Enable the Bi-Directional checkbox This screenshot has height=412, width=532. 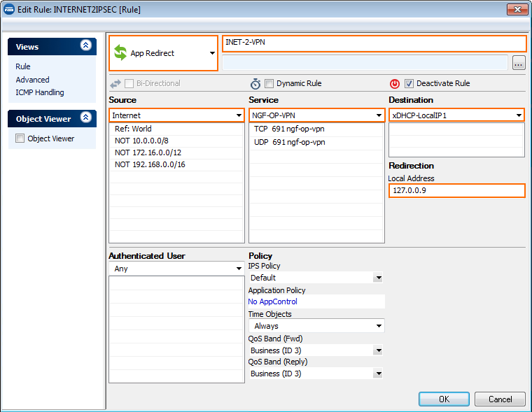pyautogui.click(x=129, y=83)
